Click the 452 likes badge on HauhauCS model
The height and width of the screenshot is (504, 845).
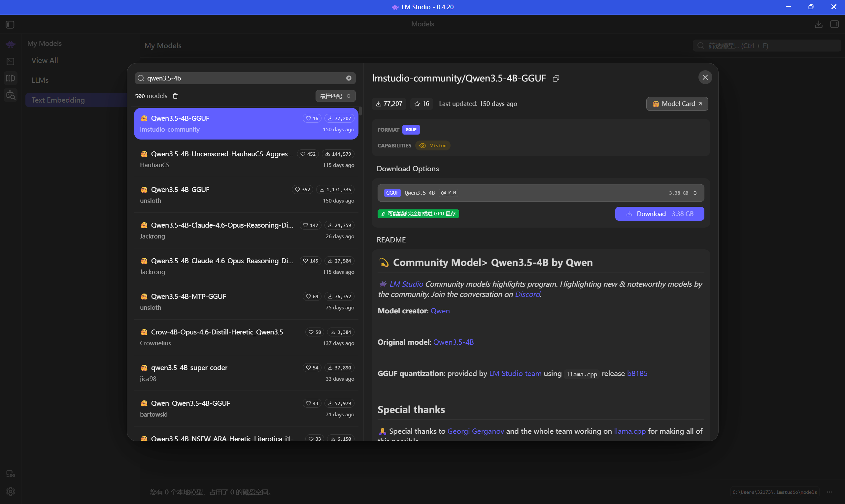click(x=308, y=154)
